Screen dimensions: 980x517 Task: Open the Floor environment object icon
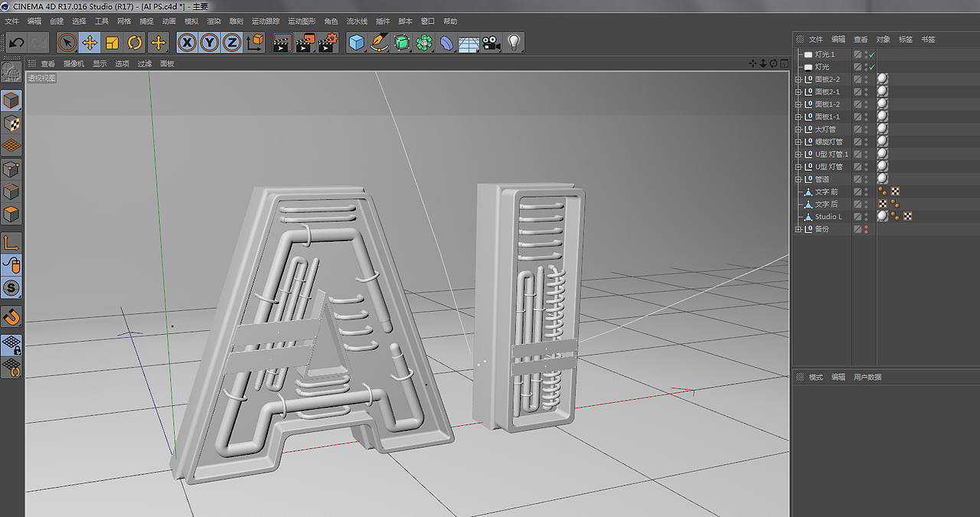[x=469, y=43]
